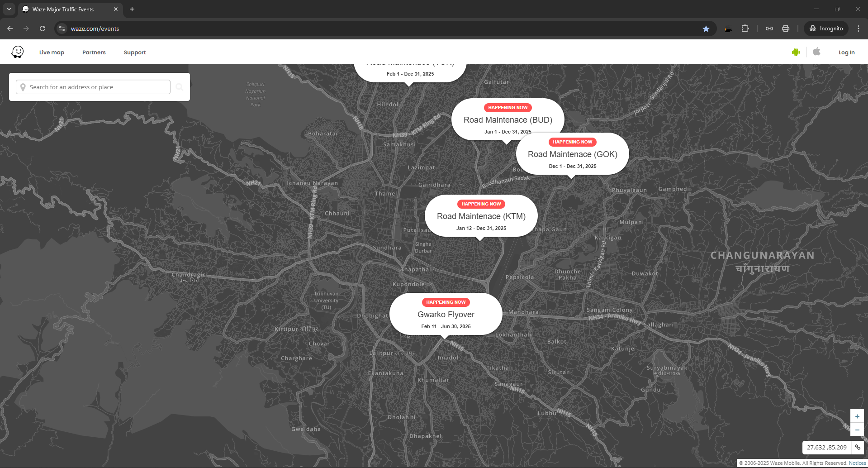Open the Notices link
The width and height of the screenshot is (868, 468).
click(x=857, y=463)
